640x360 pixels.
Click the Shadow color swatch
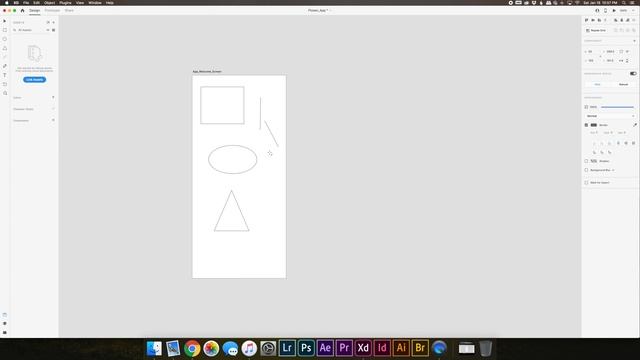tap(594, 161)
